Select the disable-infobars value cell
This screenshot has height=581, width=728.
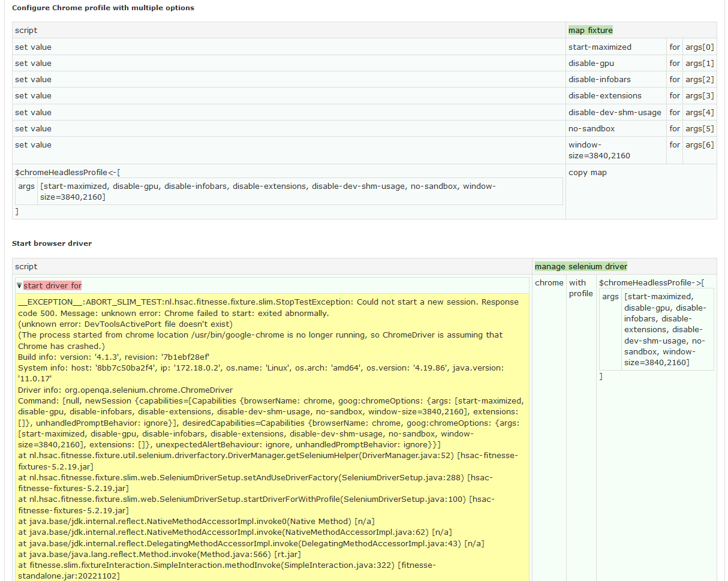click(599, 79)
